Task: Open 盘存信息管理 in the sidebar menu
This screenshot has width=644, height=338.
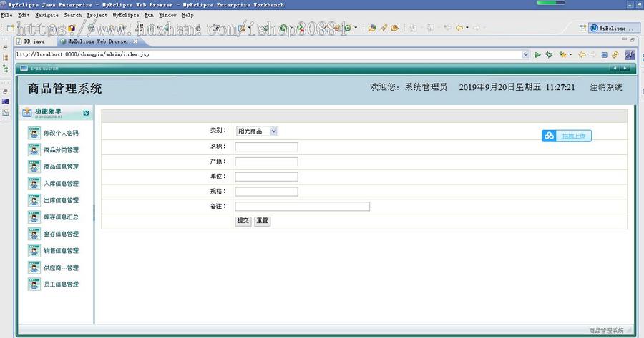Action: pyautogui.click(x=54, y=234)
